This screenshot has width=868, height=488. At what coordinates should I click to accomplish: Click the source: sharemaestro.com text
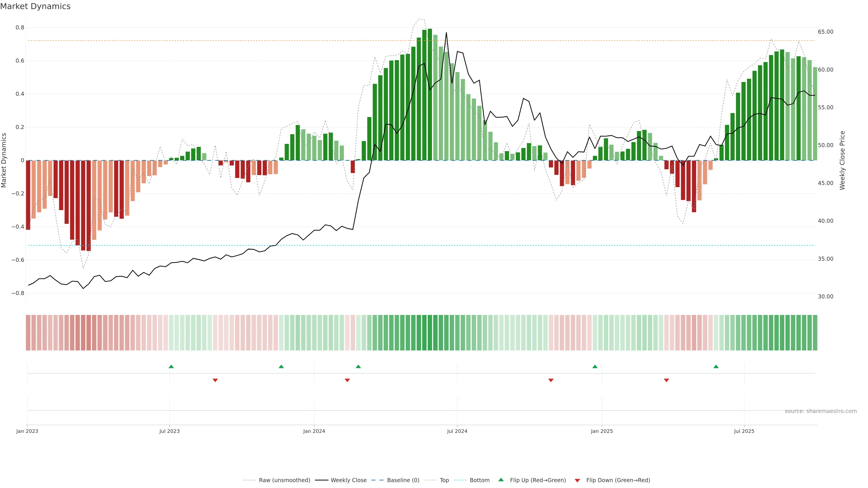(821, 411)
